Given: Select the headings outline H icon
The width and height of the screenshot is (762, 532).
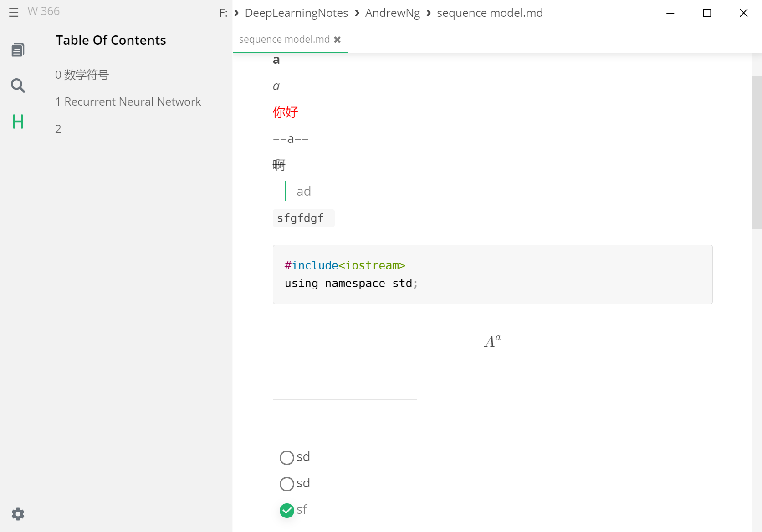Looking at the screenshot, I should tap(18, 122).
